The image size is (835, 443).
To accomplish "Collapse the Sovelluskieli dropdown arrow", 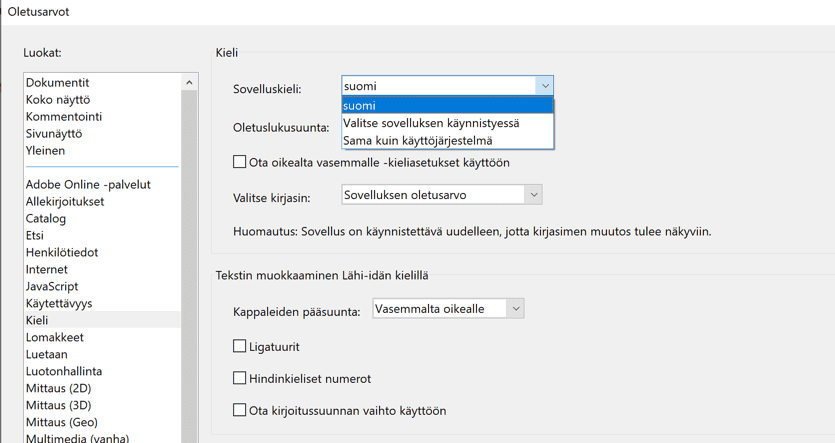I will tap(545, 86).
